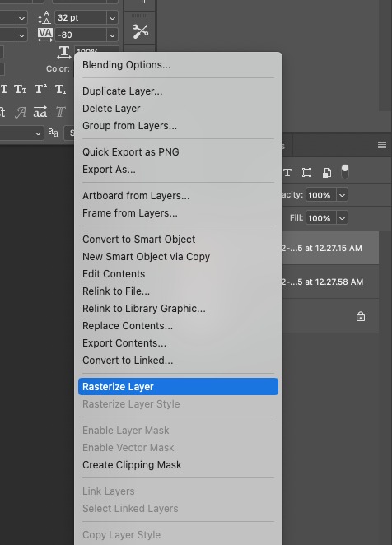Select the layer ending 12.27.58 AM
Image resolution: width=392 pixels, height=545 pixels.
[x=330, y=282]
